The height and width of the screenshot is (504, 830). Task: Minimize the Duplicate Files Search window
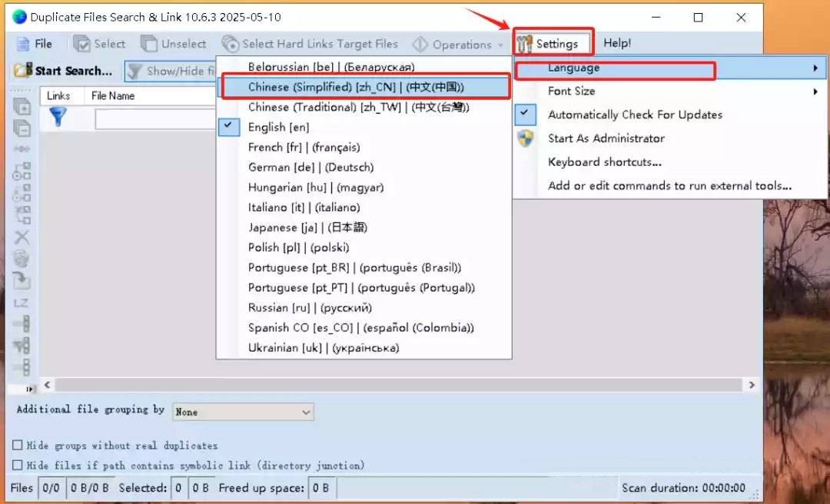pos(656,18)
